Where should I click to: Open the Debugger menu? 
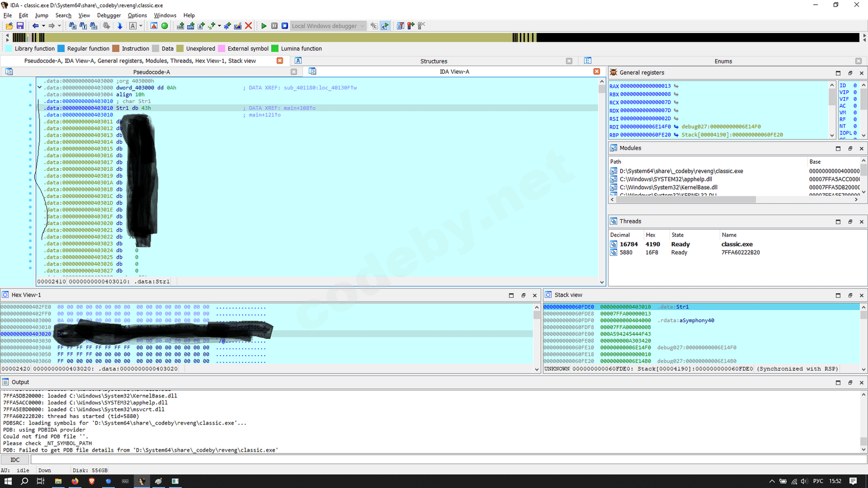pos(109,15)
